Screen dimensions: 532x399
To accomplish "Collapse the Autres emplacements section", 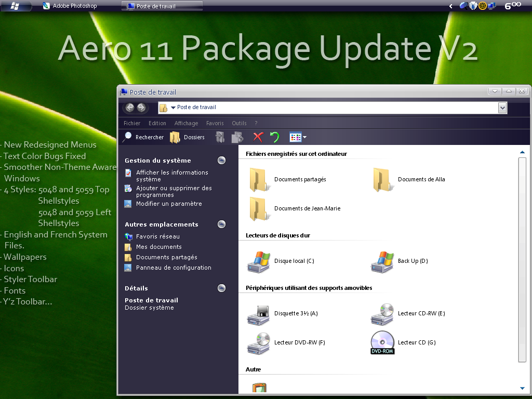I will [x=221, y=224].
